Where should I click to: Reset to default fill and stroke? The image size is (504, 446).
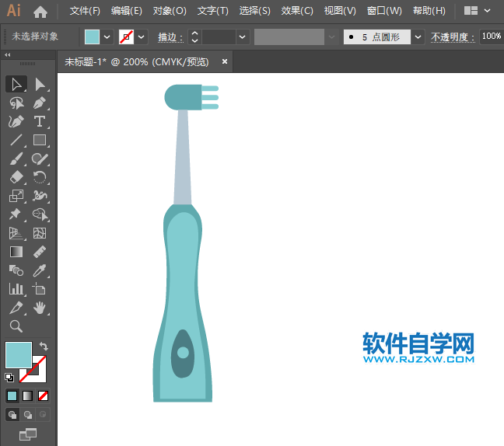9,378
